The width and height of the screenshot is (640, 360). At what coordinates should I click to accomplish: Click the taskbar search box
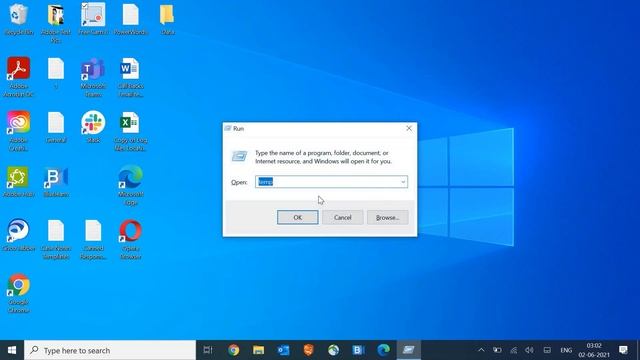110,350
